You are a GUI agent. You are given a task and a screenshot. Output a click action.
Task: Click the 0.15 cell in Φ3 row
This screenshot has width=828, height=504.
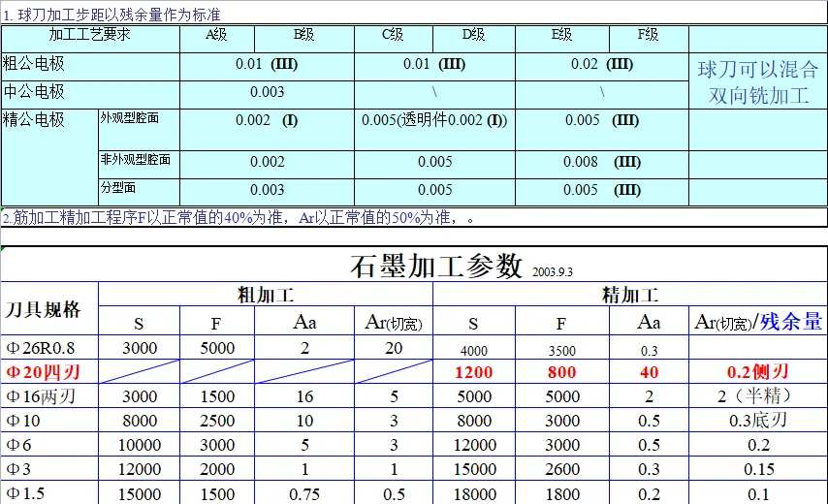tap(758, 469)
